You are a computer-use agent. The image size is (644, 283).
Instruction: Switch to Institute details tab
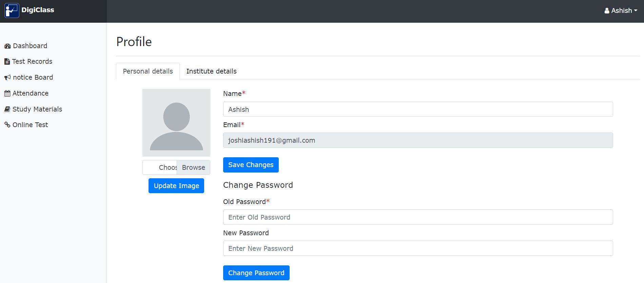211,71
